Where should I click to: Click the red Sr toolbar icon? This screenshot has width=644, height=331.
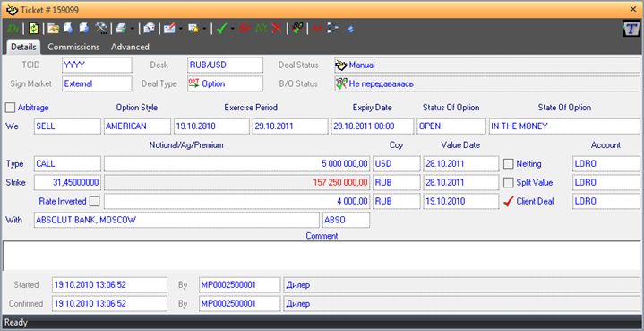click(x=245, y=29)
